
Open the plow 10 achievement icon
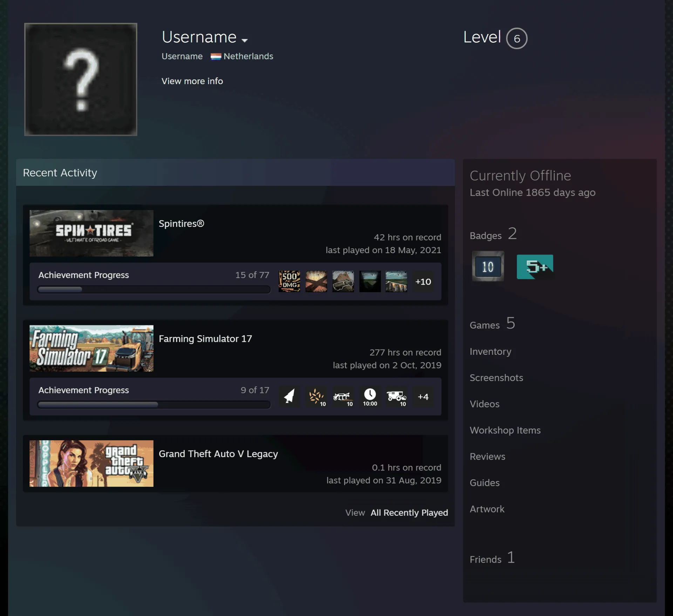343,397
